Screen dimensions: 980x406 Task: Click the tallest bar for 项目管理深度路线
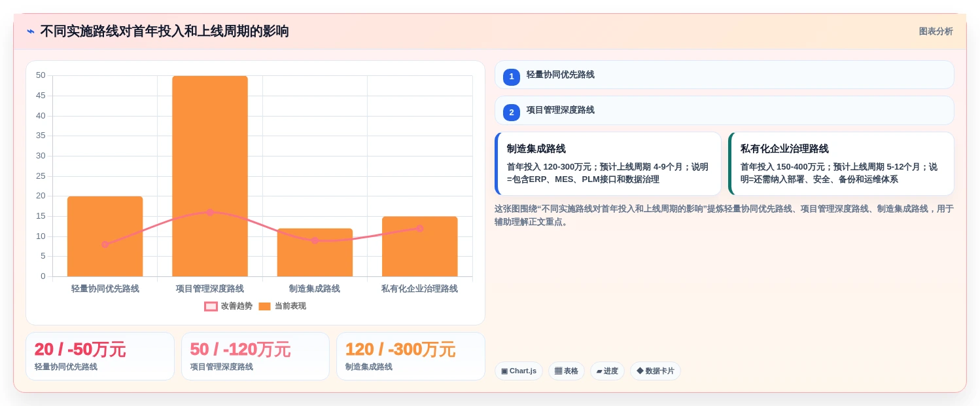210,176
